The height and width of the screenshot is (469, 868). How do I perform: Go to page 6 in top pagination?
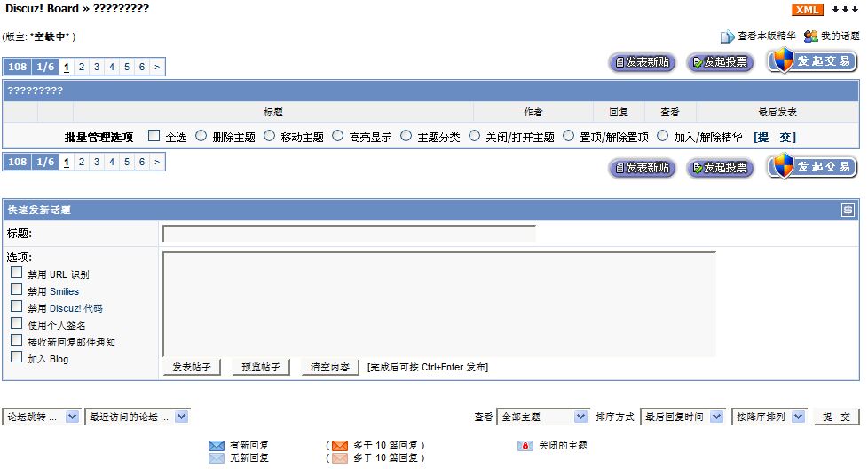point(142,67)
